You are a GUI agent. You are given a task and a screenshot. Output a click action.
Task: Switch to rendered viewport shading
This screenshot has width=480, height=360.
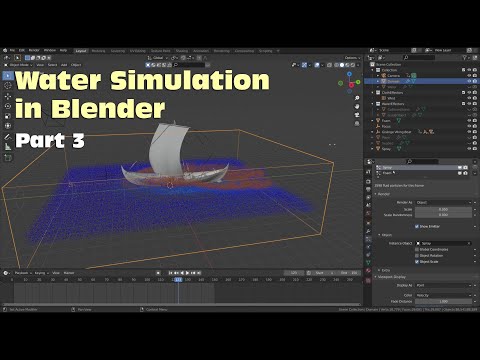click(x=353, y=65)
